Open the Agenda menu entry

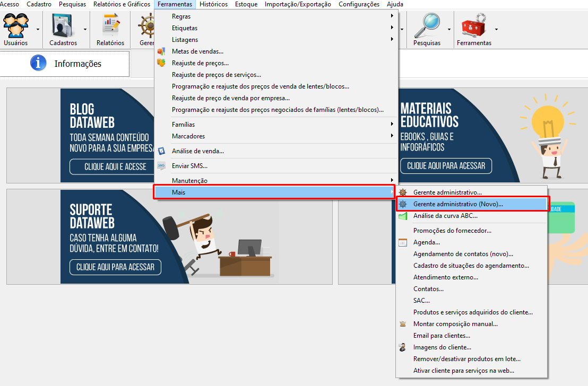pyautogui.click(x=426, y=242)
